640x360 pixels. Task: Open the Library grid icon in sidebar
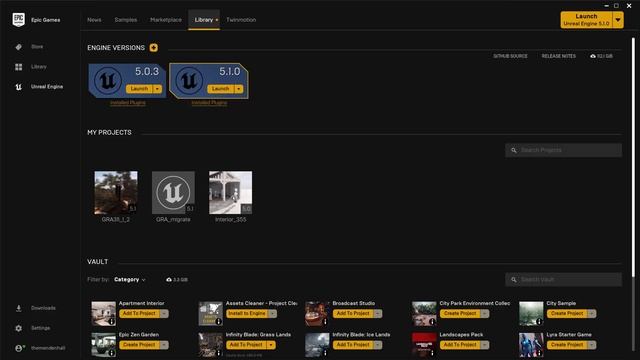19,67
